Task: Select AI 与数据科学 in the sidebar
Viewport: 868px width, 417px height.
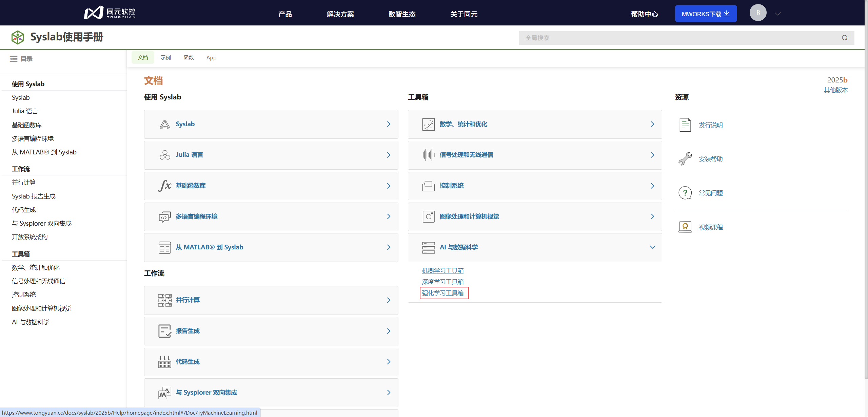Action: pyautogui.click(x=31, y=322)
